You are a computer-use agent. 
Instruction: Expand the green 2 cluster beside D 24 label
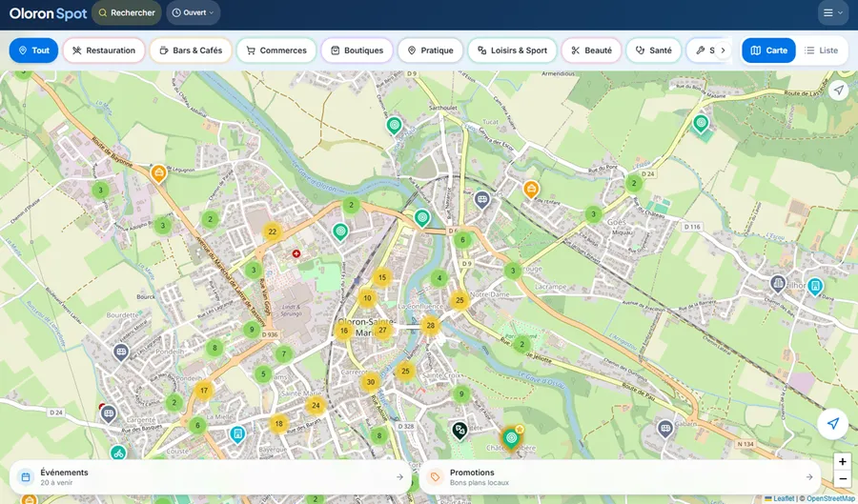click(x=634, y=183)
